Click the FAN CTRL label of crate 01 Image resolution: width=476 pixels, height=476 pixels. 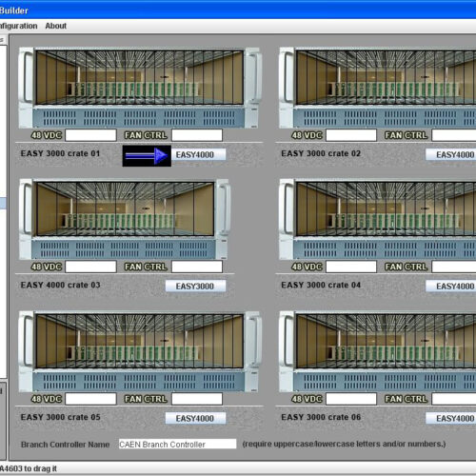point(146,135)
